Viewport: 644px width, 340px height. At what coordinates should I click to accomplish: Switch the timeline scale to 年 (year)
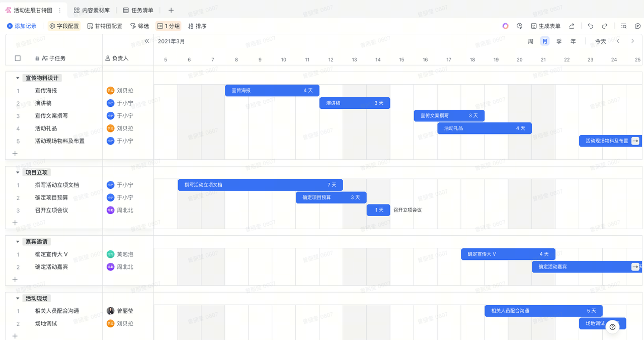coord(573,41)
